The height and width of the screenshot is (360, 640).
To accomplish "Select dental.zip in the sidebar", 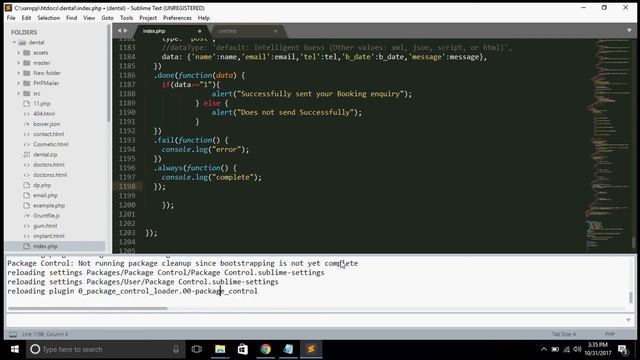I will click(45, 155).
